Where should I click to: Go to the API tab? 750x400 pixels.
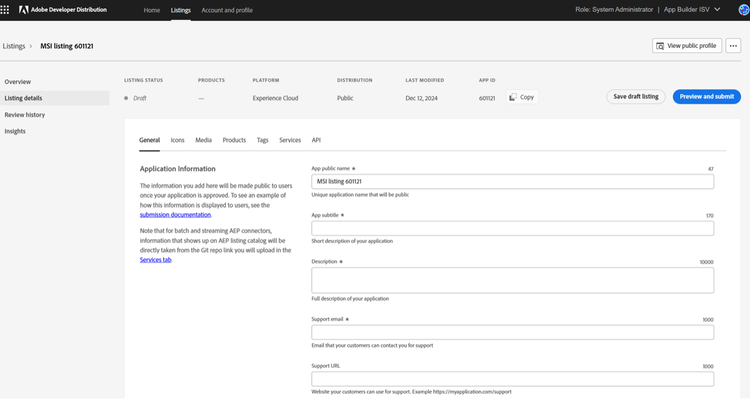[x=316, y=140]
